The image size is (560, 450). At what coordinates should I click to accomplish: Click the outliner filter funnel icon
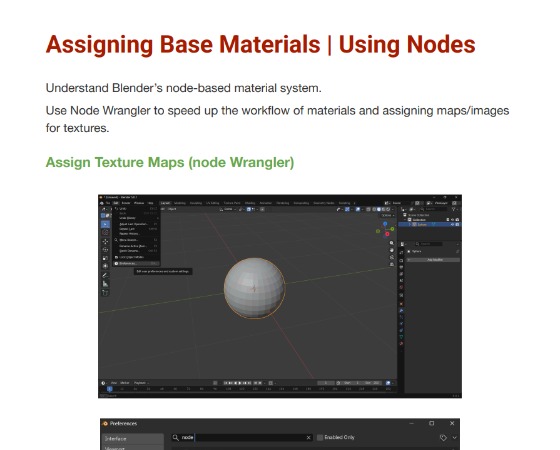click(454, 209)
